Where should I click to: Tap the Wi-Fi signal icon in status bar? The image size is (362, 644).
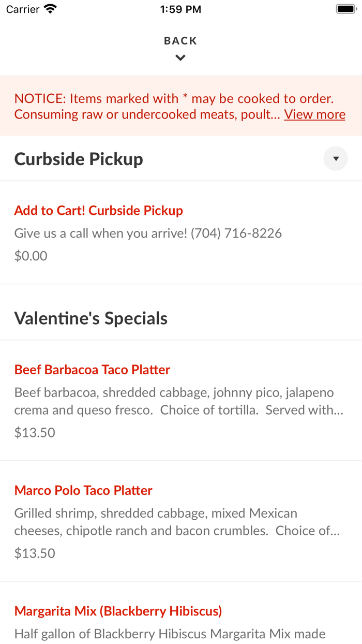click(50, 9)
